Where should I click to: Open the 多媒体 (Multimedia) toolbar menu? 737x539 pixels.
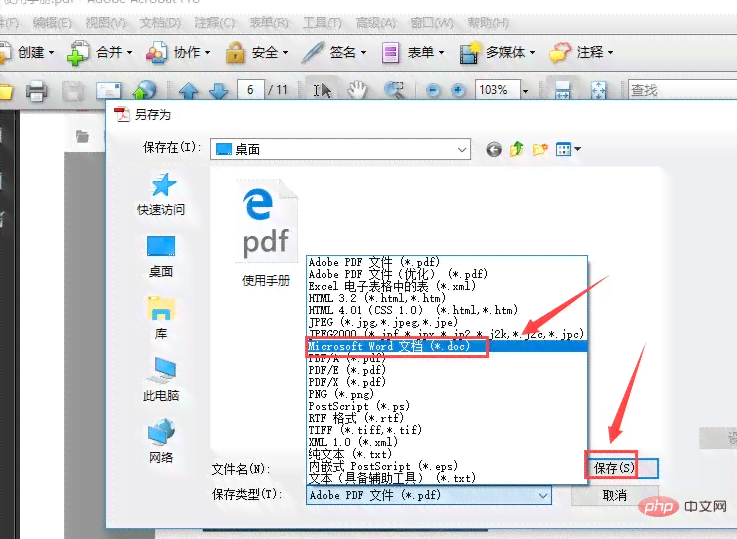(497, 52)
